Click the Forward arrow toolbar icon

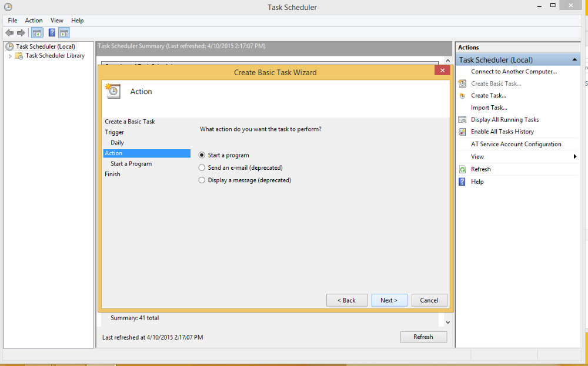click(x=21, y=33)
